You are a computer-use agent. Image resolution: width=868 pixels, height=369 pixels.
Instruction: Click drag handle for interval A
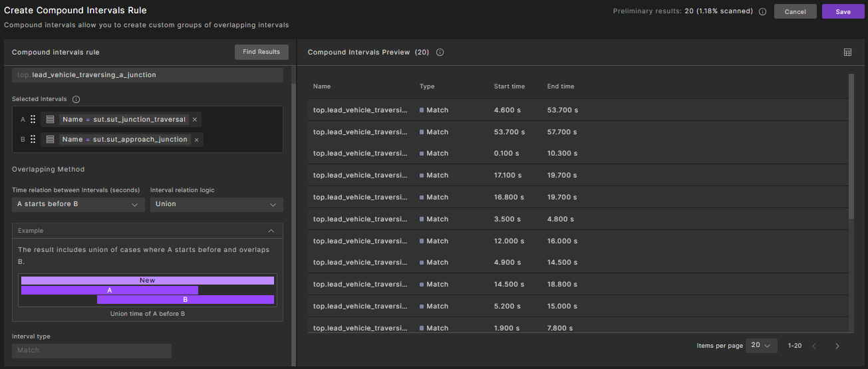33,120
